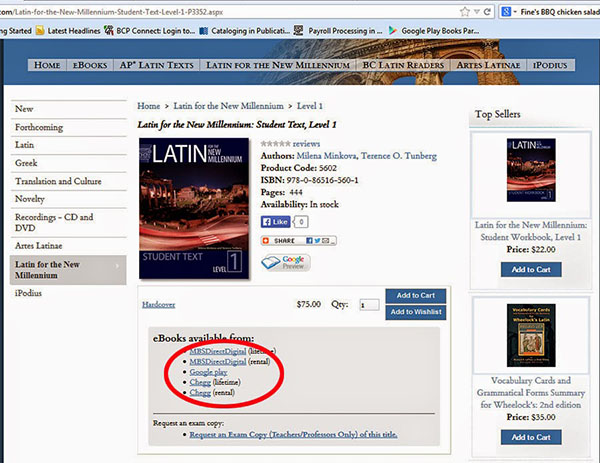Click the Share bookmark button
The image size is (600, 463).
click(x=280, y=241)
